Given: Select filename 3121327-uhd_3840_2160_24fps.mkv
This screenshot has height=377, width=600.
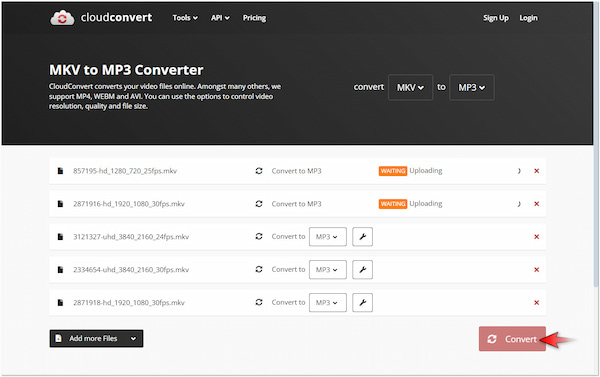Looking at the screenshot, I should click(x=131, y=237).
